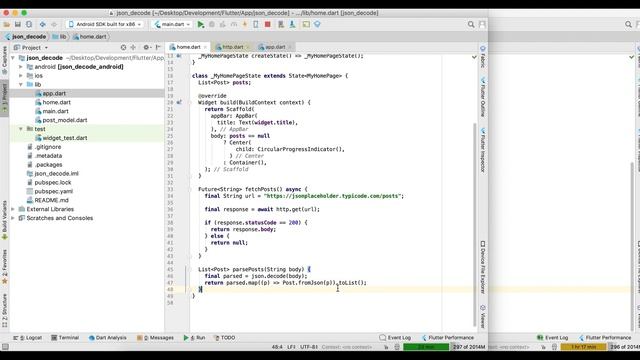Click the Forward navigation arrow

[53, 24]
